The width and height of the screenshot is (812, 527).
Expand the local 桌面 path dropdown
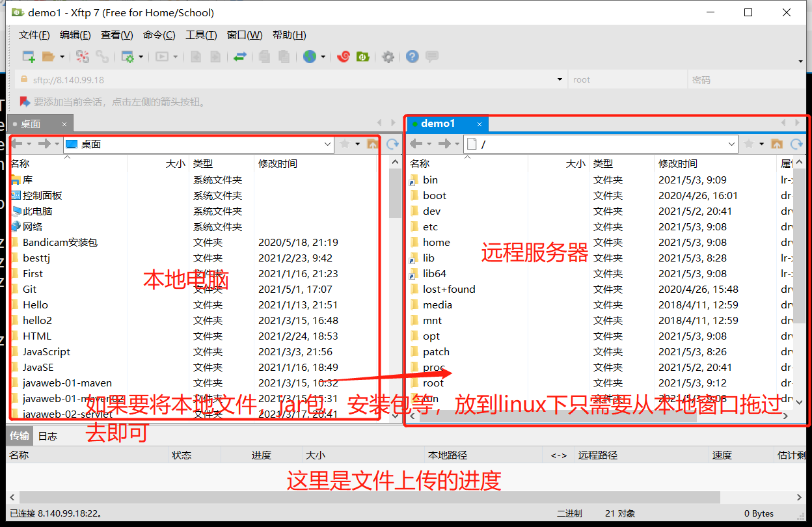[328, 144]
